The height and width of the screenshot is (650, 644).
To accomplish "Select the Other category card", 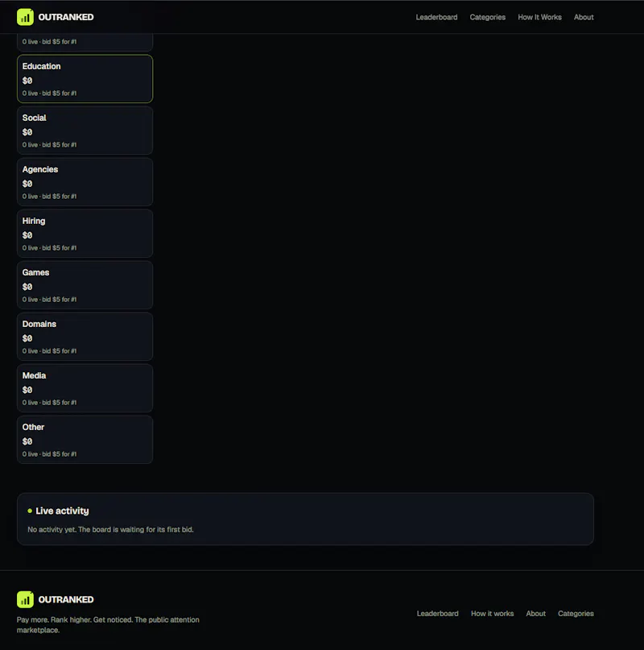I will [x=85, y=440].
